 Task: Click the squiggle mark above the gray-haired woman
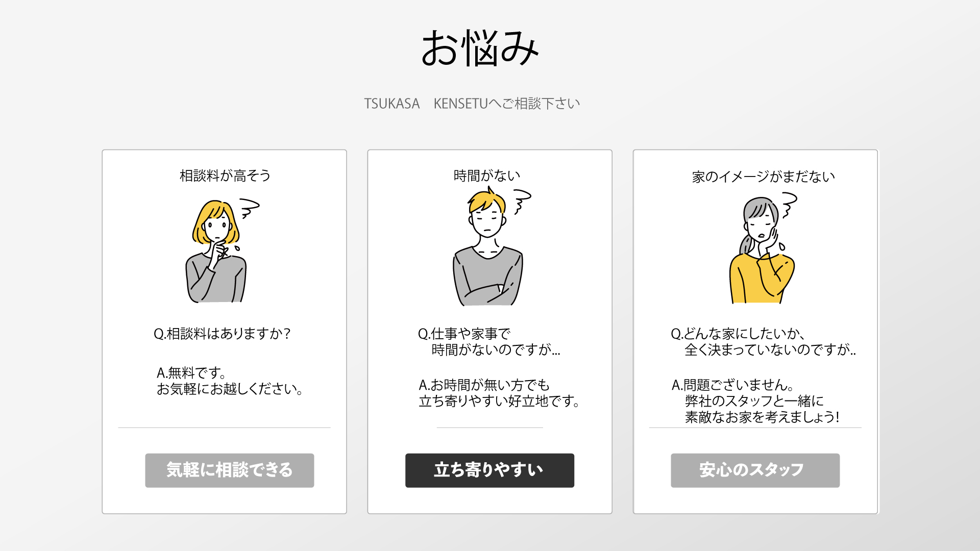(789, 205)
